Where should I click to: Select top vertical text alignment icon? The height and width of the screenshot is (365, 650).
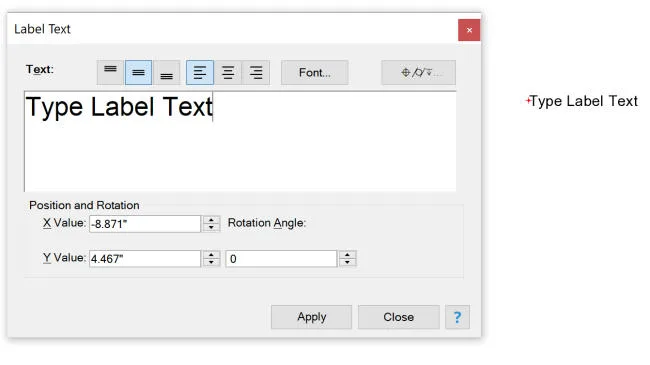coord(110,73)
